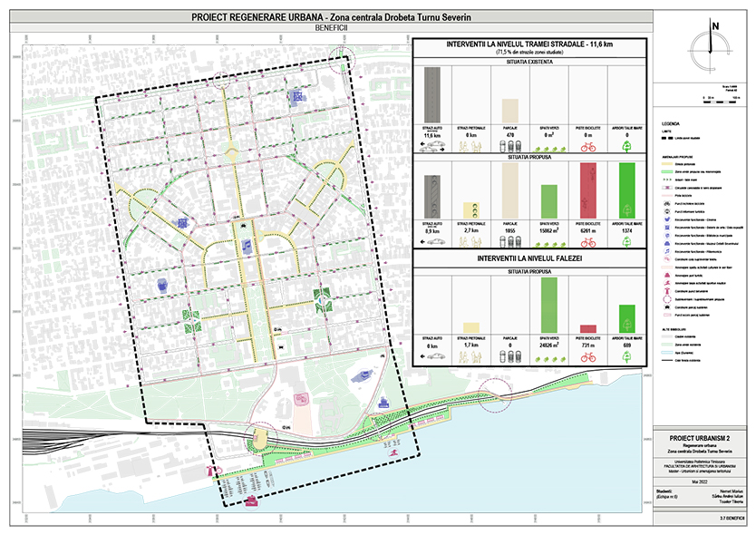Click the LEGENDA heading in the right panel
Viewport: 756px width, 535px height.
coord(672,122)
